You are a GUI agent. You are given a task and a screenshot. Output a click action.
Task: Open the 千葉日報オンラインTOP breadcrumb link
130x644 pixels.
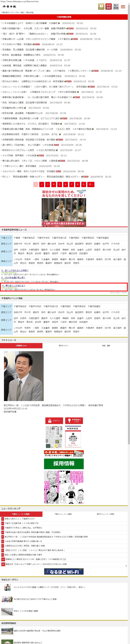(x=10, y=12)
